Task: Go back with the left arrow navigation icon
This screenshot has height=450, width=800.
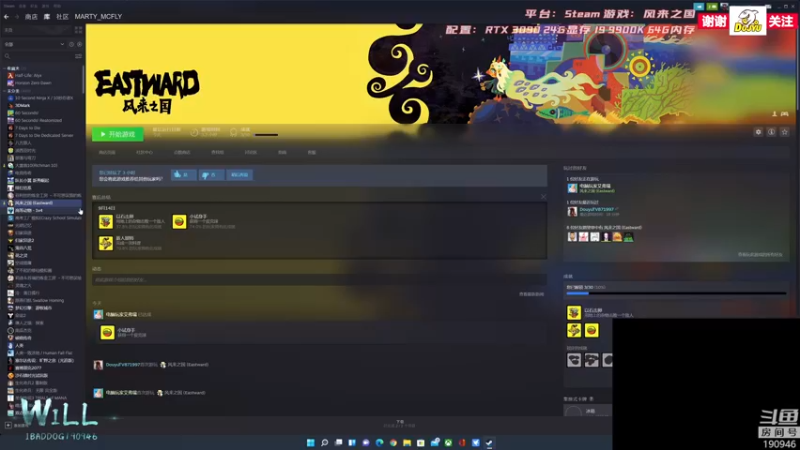Action: (x=6, y=17)
